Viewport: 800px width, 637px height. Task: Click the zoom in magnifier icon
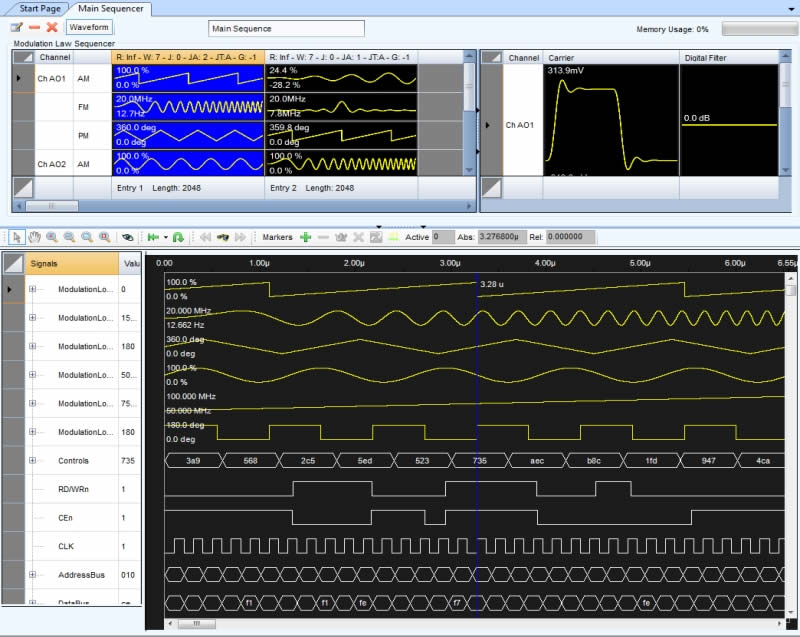tap(52, 238)
